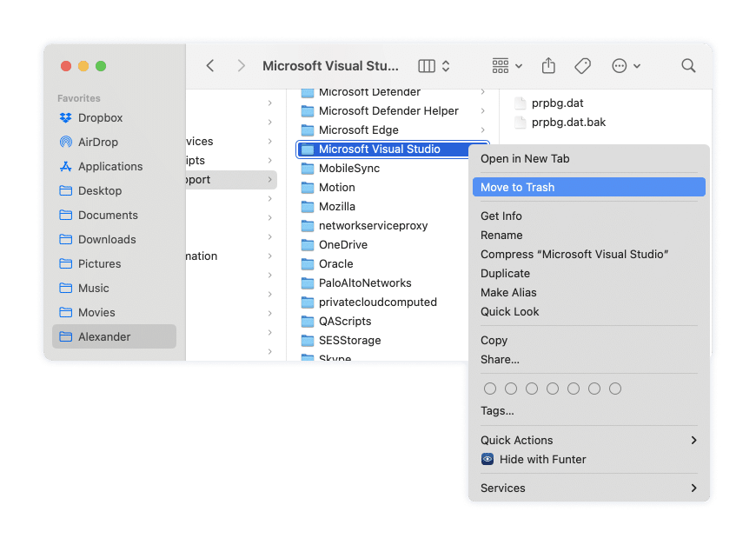The width and height of the screenshot is (756, 545).
Task: Choose Share... in the context menu
Action: click(588, 360)
